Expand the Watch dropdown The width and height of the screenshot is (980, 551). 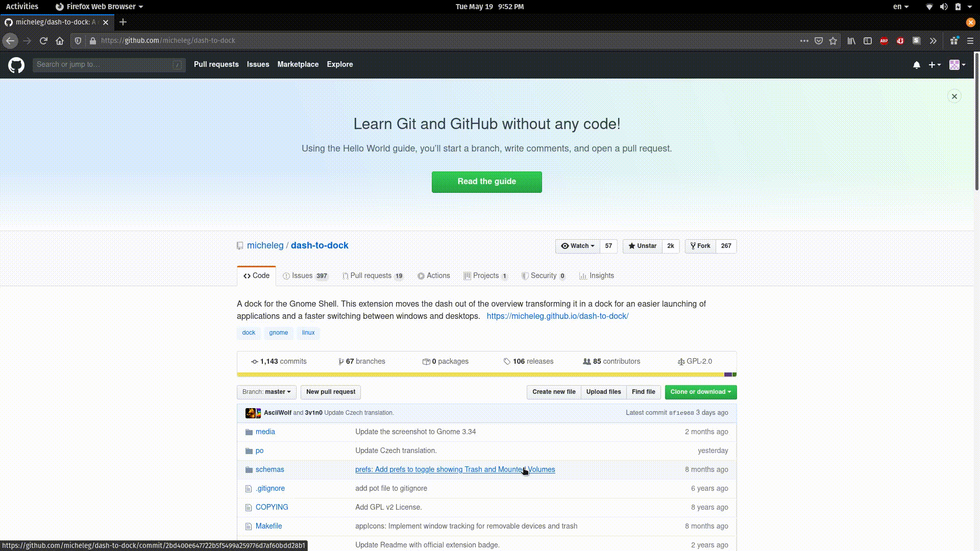[x=578, y=246]
